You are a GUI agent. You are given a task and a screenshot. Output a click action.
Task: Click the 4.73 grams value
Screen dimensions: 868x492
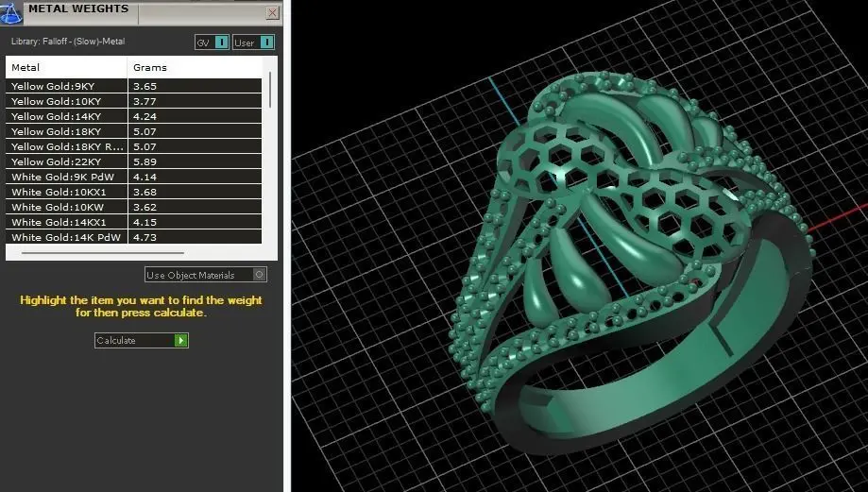pyautogui.click(x=145, y=237)
